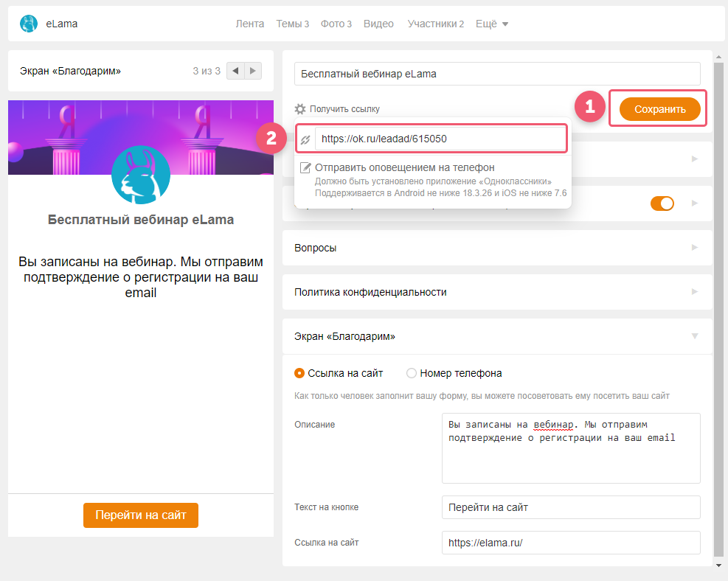728x581 pixels.
Task: Open the Ещё dropdown menu
Action: [x=492, y=24]
